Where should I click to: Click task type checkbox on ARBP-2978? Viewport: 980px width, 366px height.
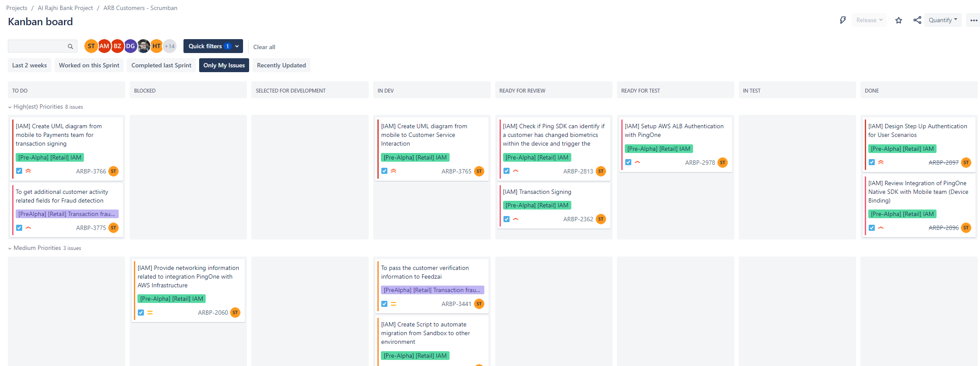(x=628, y=162)
